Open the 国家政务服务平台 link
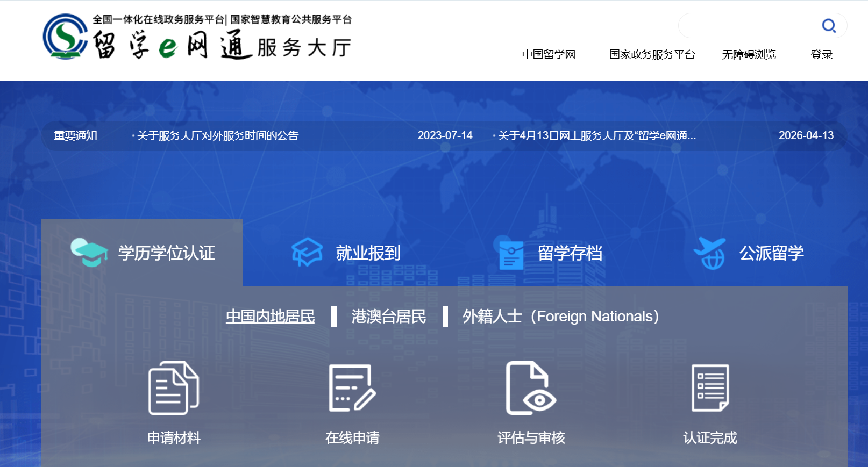 point(652,54)
